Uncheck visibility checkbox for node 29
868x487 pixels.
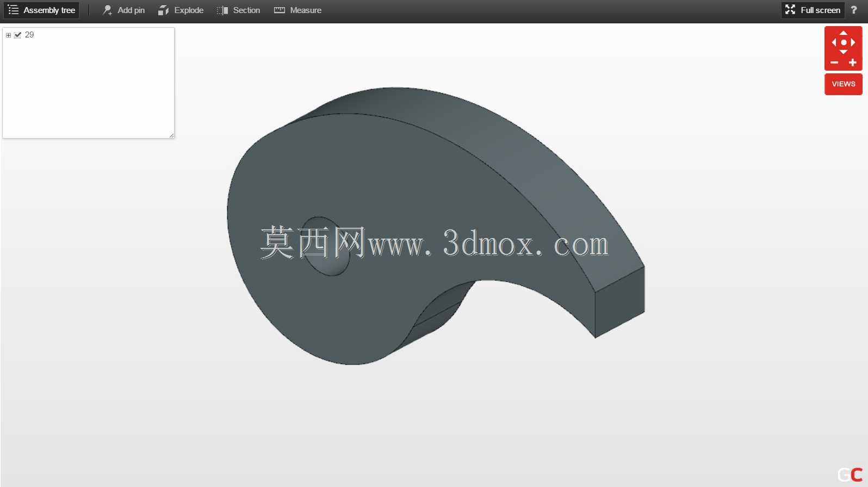coord(17,35)
